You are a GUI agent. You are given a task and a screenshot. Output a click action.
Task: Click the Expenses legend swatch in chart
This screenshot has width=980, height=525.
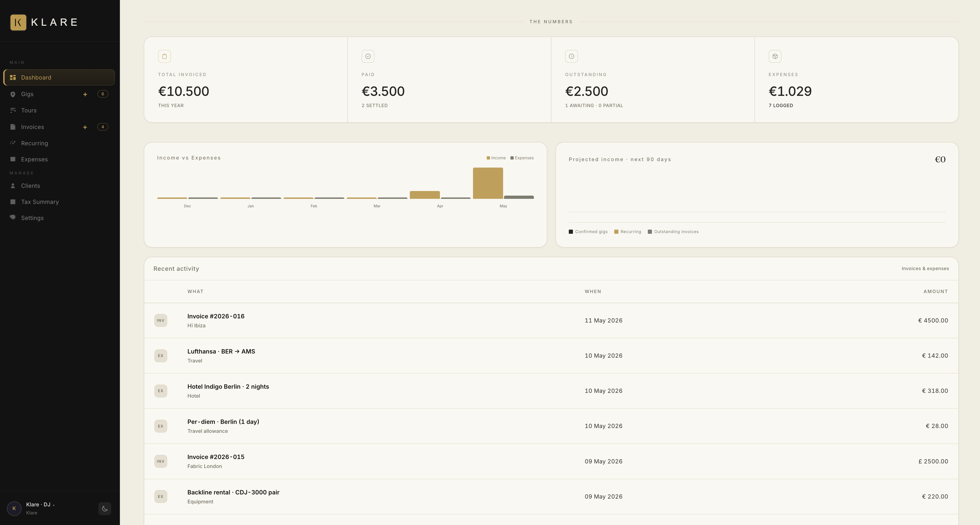(512, 158)
